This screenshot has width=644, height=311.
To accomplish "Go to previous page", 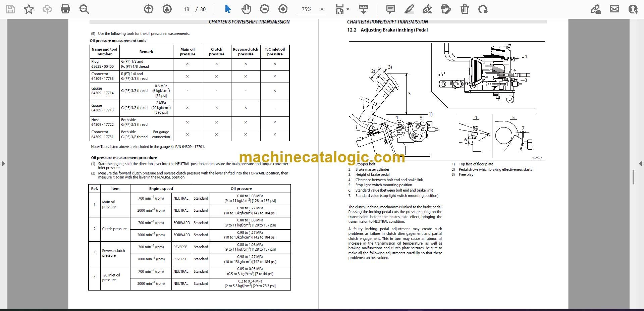I will click(x=149, y=9).
